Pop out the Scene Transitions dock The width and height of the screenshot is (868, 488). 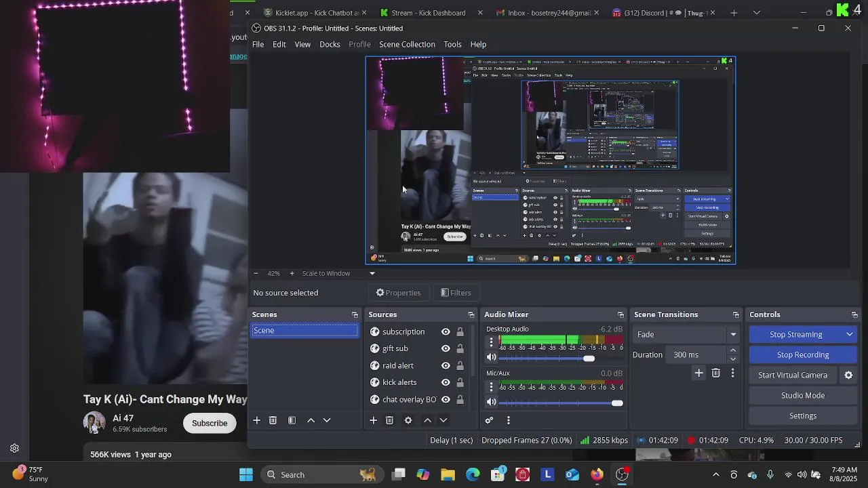pyautogui.click(x=736, y=314)
